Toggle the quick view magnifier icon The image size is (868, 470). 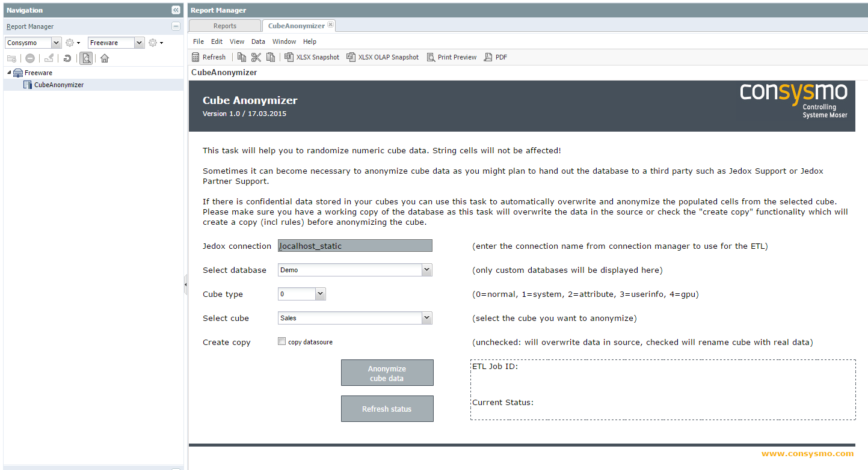[86, 58]
